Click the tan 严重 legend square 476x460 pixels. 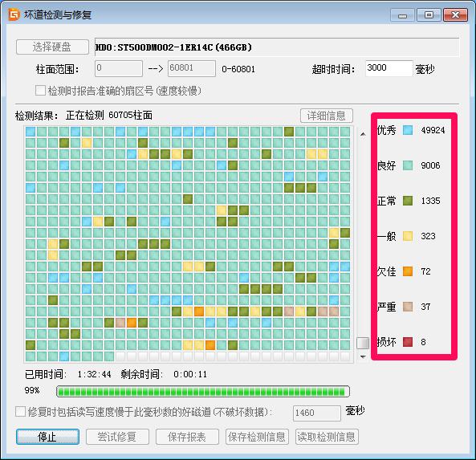coord(408,307)
